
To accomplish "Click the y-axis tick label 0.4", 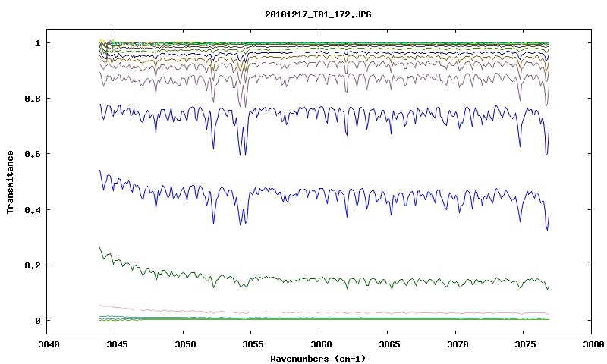I will point(33,209).
